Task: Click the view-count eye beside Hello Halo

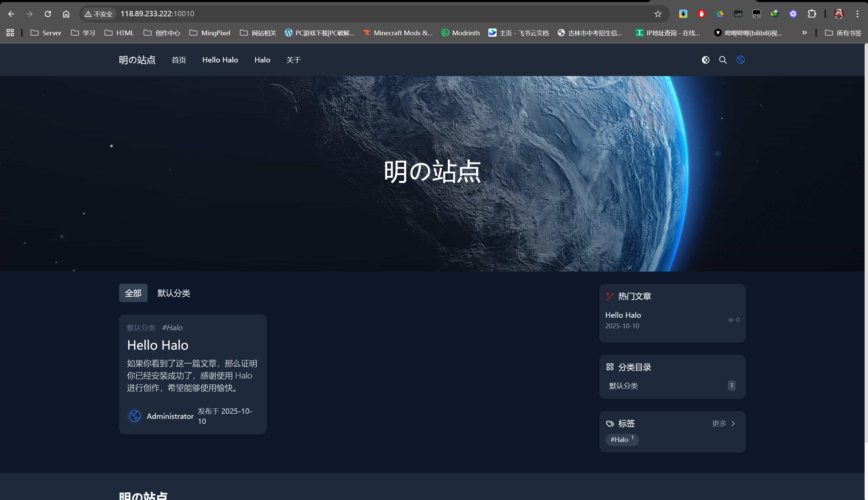Action: click(730, 320)
